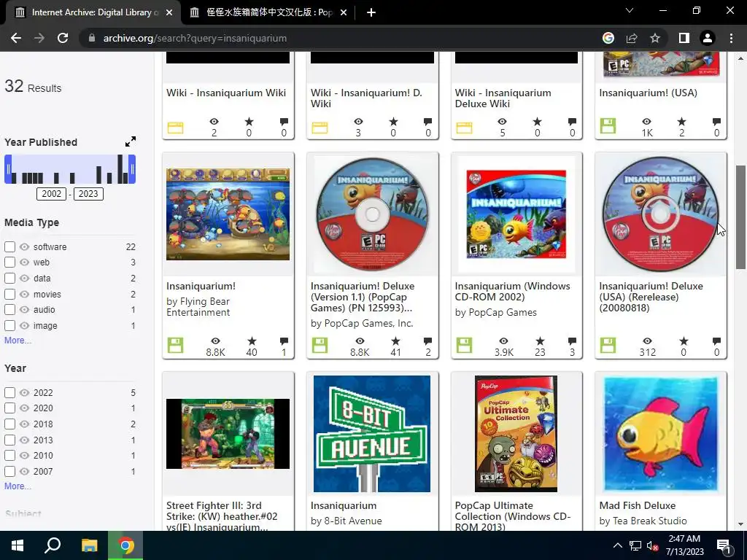Open the Insaniquarium disc thumbnail Version 1.1
The height and width of the screenshot is (560, 747).
[x=372, y=214]
